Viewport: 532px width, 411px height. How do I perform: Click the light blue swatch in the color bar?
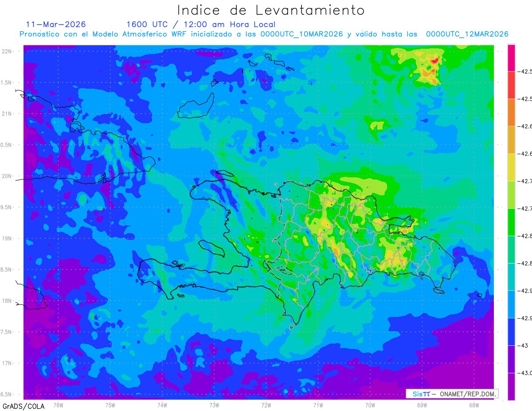511,305
